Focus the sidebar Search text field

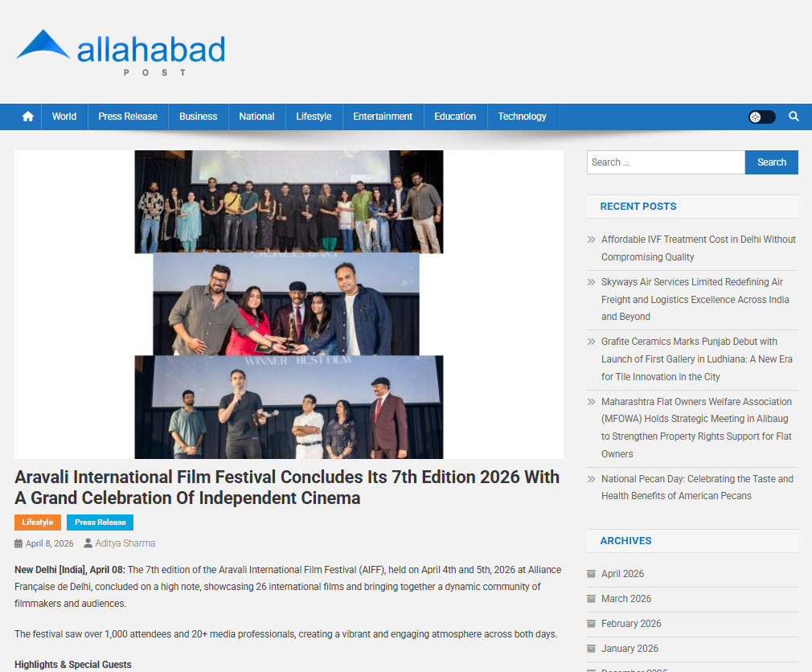click(666, 162)
